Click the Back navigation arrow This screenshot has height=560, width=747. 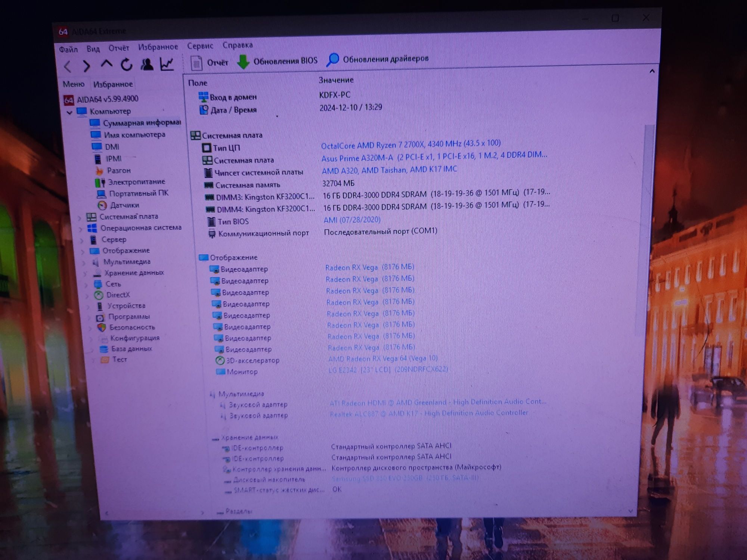pos(67,66)
